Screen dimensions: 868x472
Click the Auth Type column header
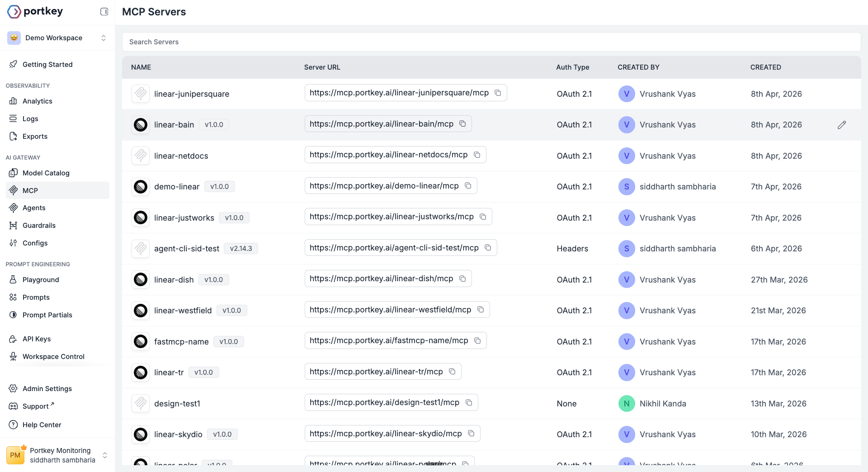coord(573,67)
